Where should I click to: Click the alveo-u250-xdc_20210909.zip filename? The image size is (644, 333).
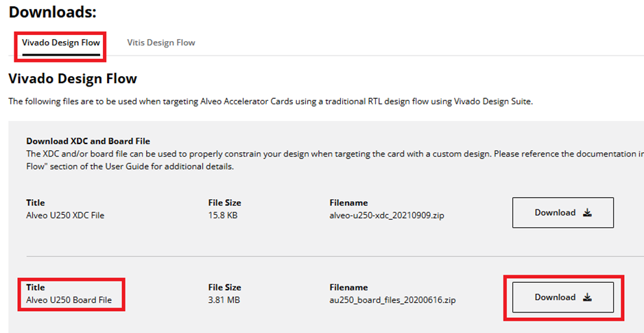[x=387, y=215]
